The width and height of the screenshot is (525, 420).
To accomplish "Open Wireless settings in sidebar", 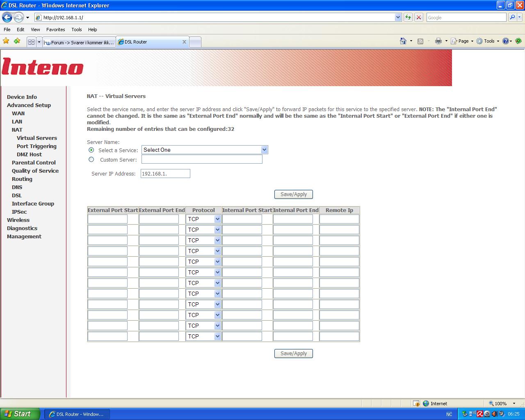I will [18, 220].
